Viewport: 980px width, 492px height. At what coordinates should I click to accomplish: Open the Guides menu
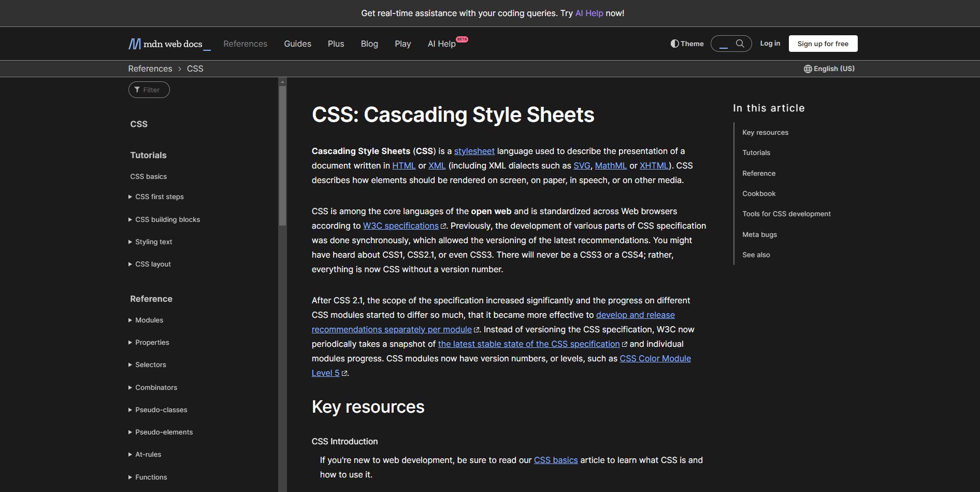[x=298, y=44]
